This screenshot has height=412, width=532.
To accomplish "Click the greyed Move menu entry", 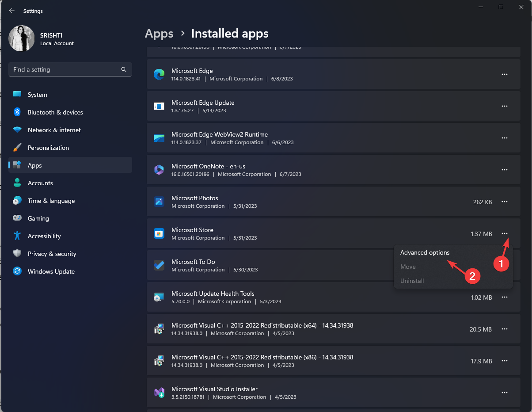I will [408, 267].
